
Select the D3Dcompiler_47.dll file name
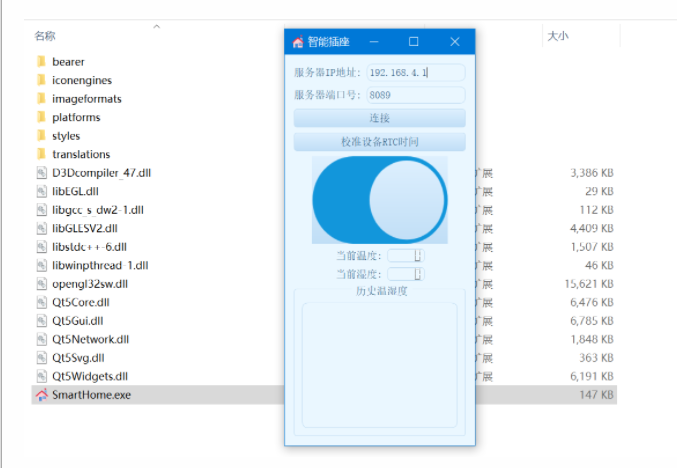101,173
